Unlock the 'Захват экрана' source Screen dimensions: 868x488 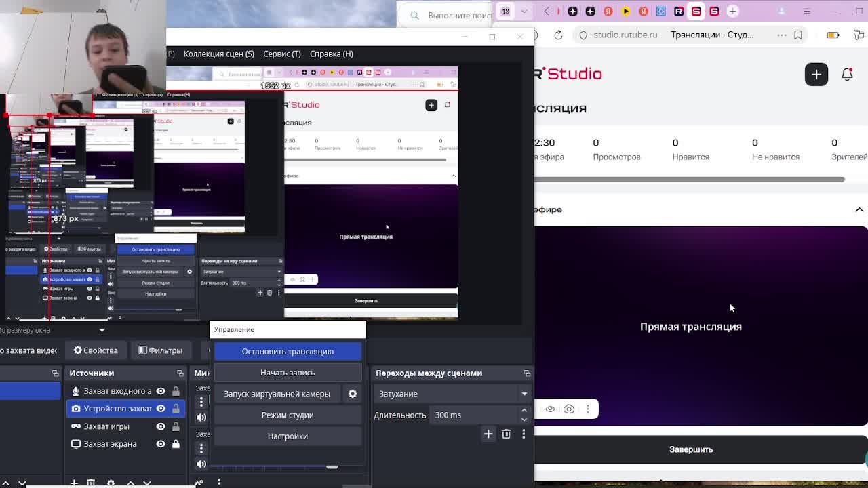(x=176, y=444)
